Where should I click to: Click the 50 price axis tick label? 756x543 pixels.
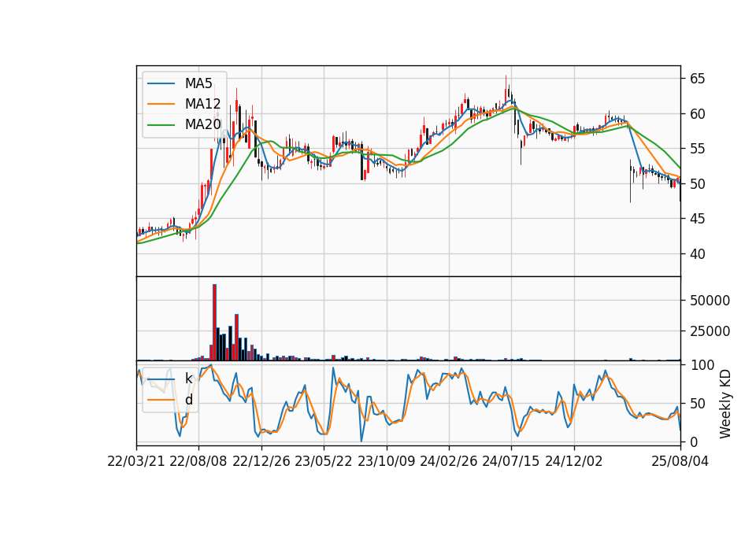(x=697, y=183)
